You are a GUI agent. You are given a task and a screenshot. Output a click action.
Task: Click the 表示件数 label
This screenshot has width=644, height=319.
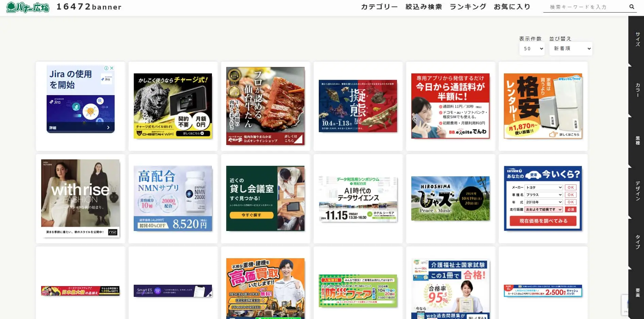click(x=530, y=39)
